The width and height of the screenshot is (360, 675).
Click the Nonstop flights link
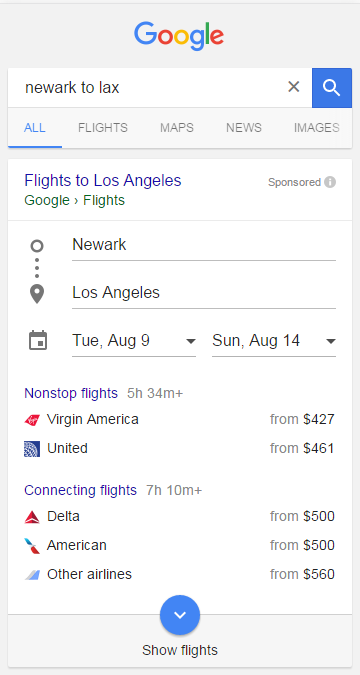click(x=71, y=393)
